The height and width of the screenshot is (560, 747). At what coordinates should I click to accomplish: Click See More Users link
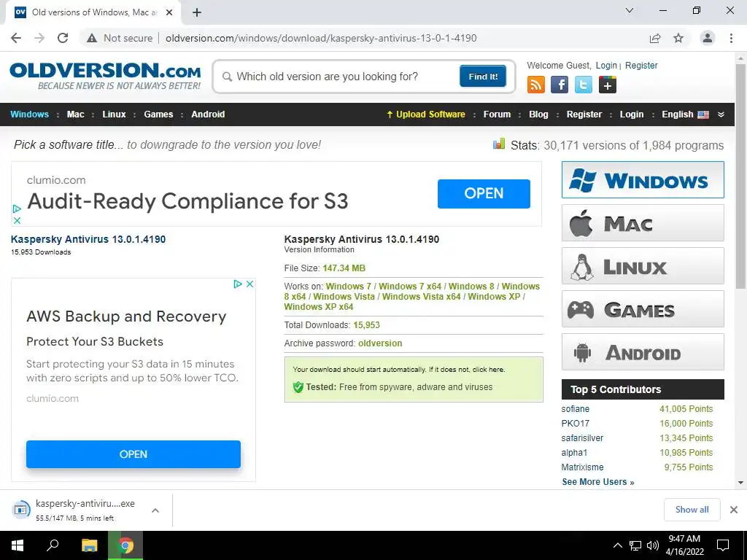(x=598, y=482)
